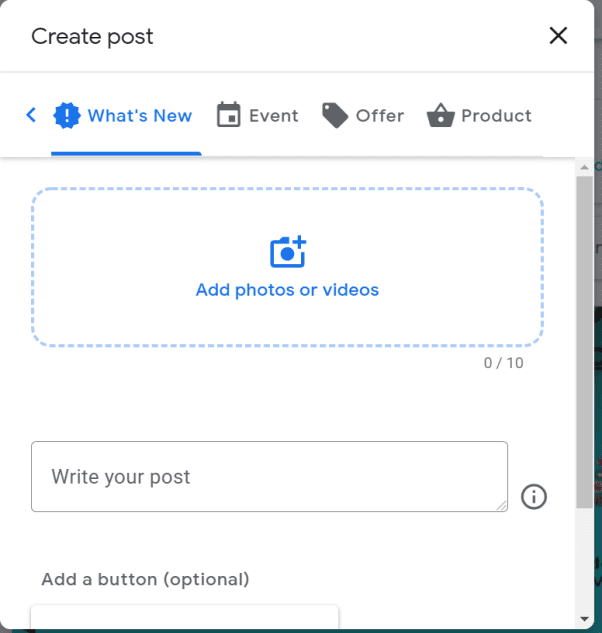The image size is (602, 633).
Task: Click the What's New badge icon
Action: (x=67, y=115)
